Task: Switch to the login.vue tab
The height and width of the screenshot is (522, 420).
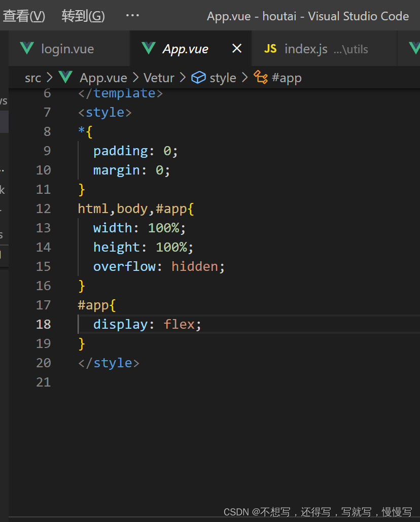Action: [67, 49]
